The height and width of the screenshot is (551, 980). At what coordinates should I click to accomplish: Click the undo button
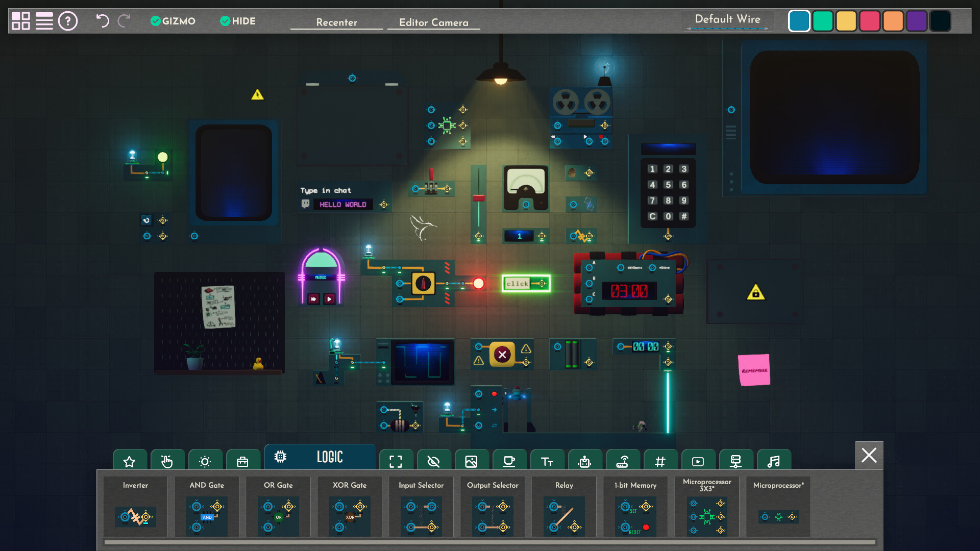point(102,21)
